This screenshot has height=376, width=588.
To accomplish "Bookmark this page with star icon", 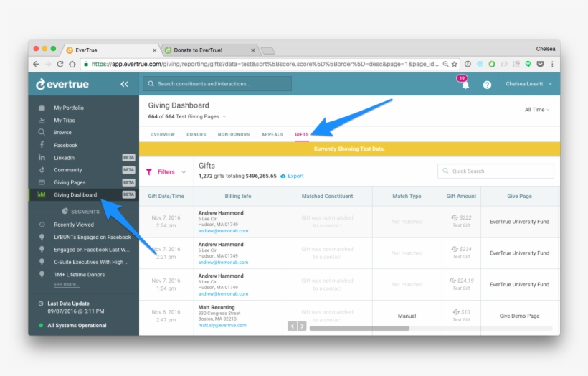I will (x=455, y=64).
